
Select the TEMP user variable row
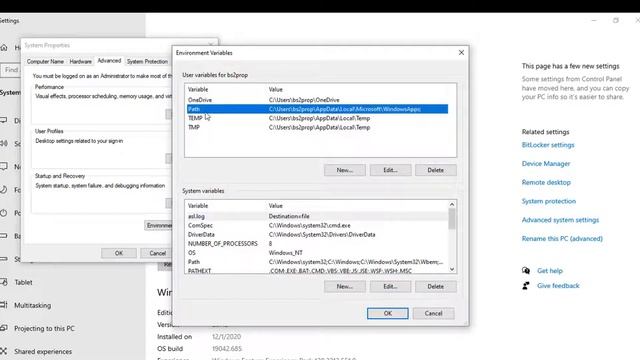pyautogui.click(x=317, y=118)
